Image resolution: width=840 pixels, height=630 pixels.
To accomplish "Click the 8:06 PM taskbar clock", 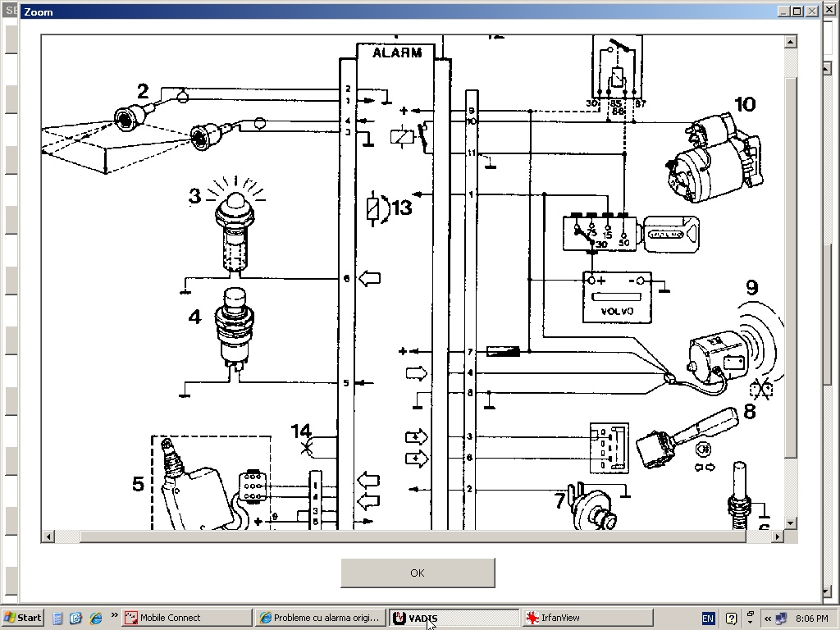I will coord(811,619).
